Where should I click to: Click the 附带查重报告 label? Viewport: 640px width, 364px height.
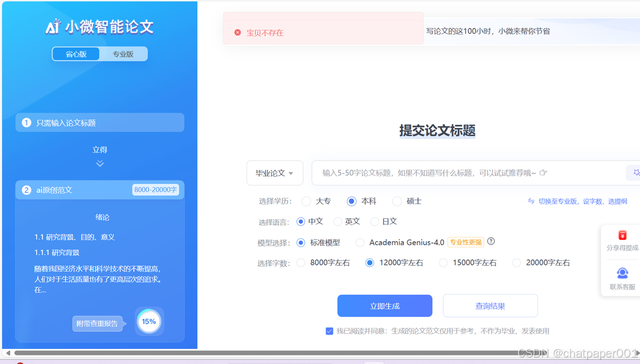(97, 323)
